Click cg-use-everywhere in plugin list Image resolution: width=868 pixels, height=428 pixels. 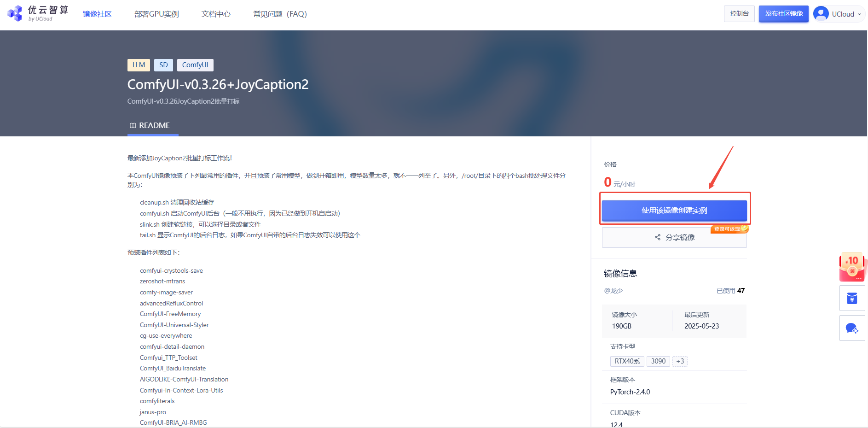(166, 335)
